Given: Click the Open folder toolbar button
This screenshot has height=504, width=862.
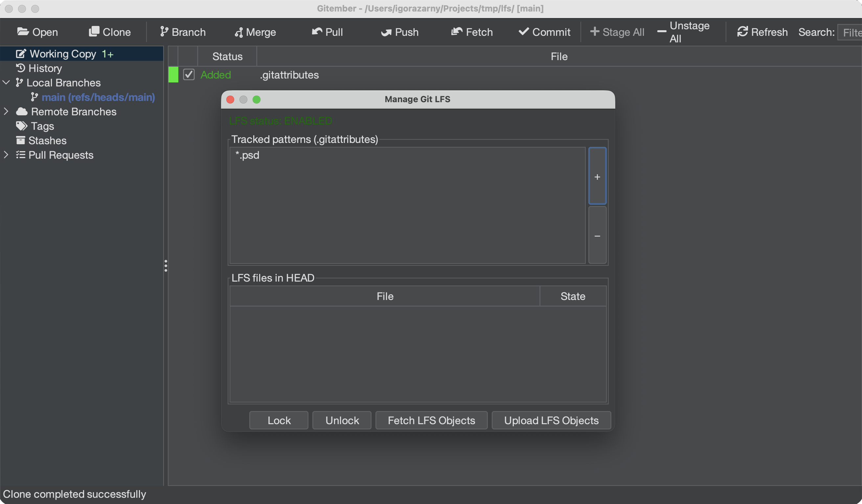Looking at the screenshot, I should (x=37, y=32).
